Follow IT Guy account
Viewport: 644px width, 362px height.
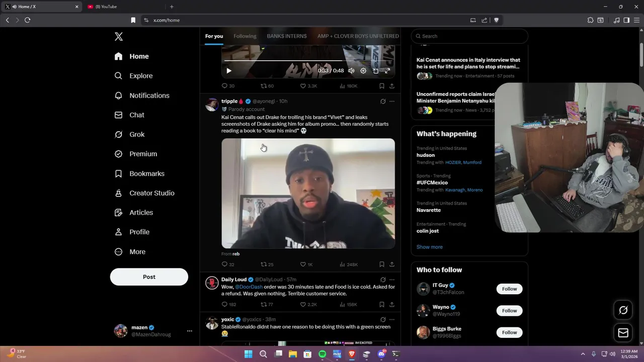click(x=509, y=289)
